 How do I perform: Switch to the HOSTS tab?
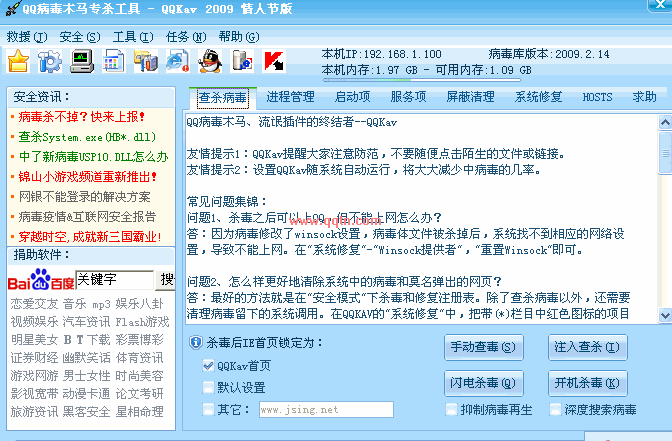click(x=597, y=97)
